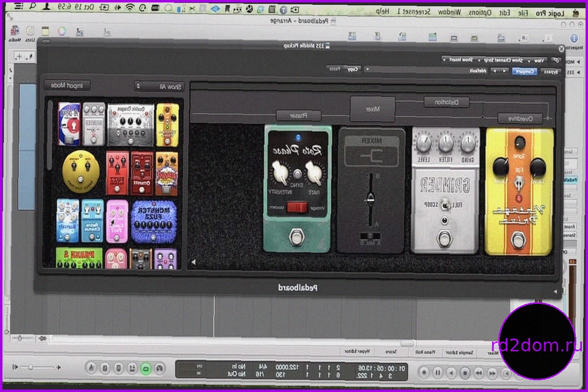Screen dimensions: 588x392
Task: Click the Import Mode button
Action: (x=68, y=86)
